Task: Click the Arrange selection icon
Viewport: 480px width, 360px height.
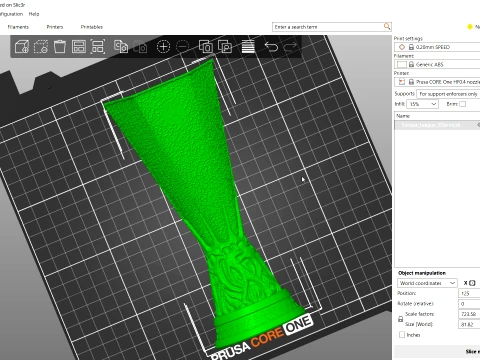Action: point(98,47)
